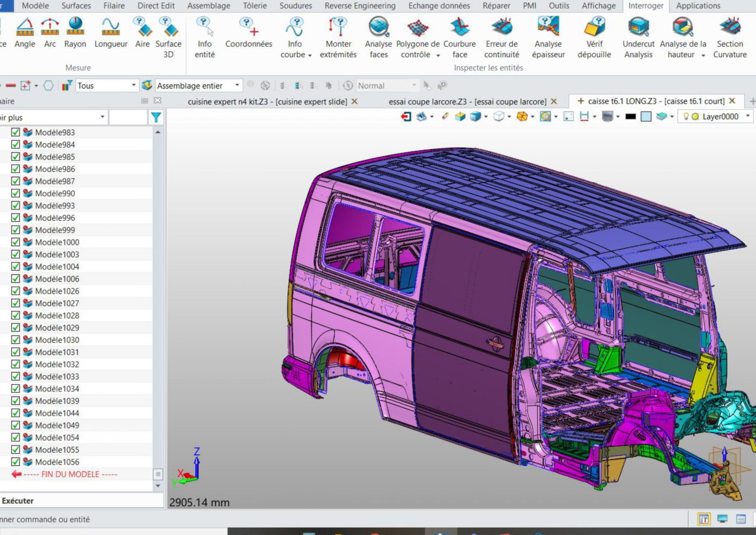Screen dimensions: 756x535
Task: Toggle the Modèle1004 checkbox
Action: pyautogui.click(x=15, y=267)
